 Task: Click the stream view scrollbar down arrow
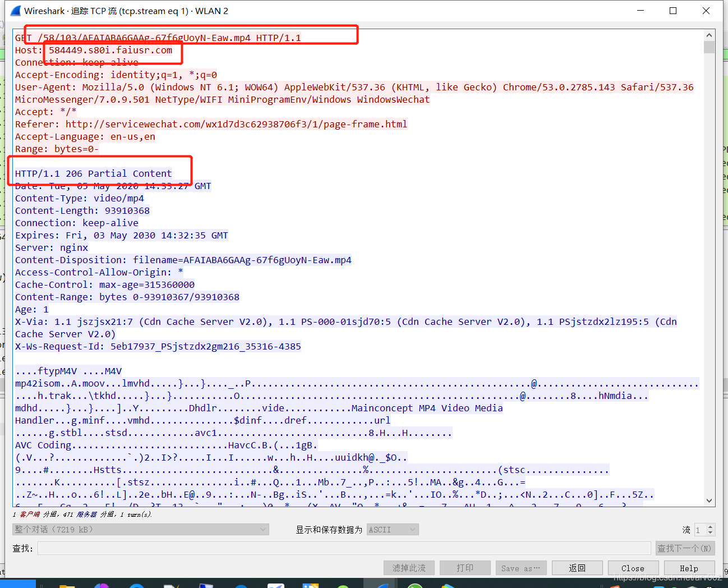point(709,500)
